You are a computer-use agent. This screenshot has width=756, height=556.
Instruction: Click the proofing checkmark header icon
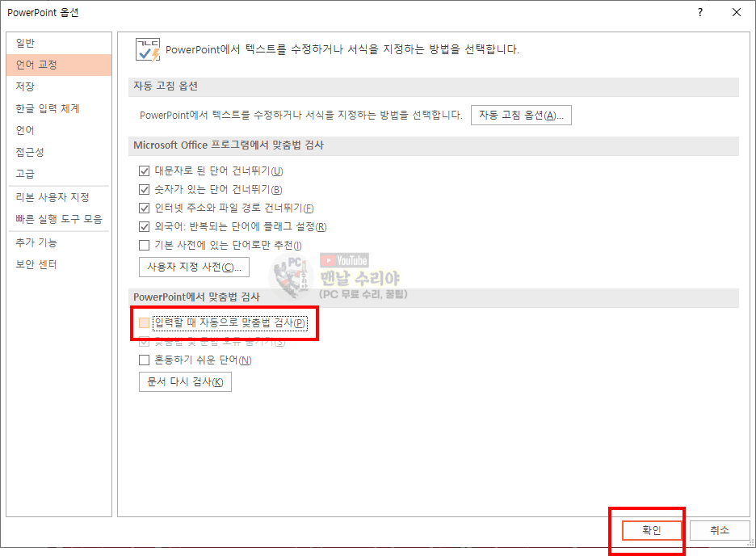[x=148, y=49]
